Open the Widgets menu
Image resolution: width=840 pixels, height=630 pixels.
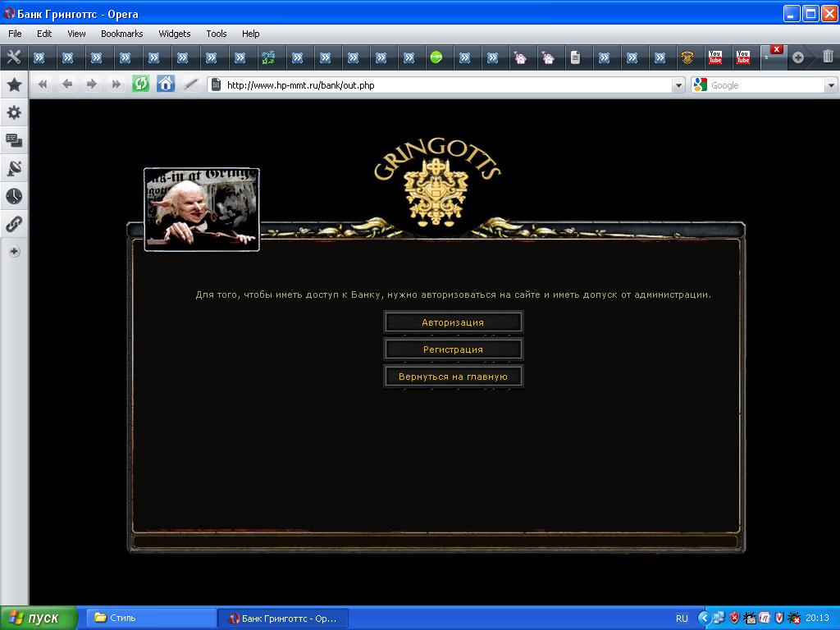pyautogui.click(x=174, y=34)
